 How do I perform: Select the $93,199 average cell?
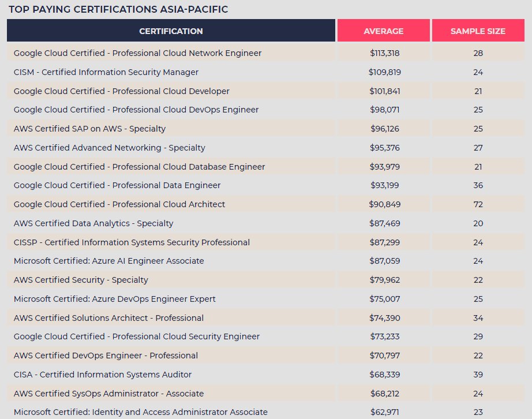(x=385, y=185)
